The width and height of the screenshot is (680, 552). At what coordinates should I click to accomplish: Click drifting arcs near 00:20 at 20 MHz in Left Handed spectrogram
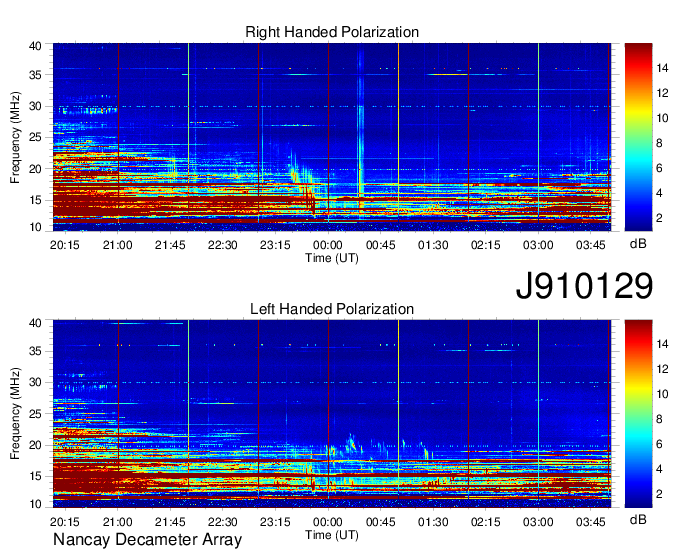[x=353, y=444]
